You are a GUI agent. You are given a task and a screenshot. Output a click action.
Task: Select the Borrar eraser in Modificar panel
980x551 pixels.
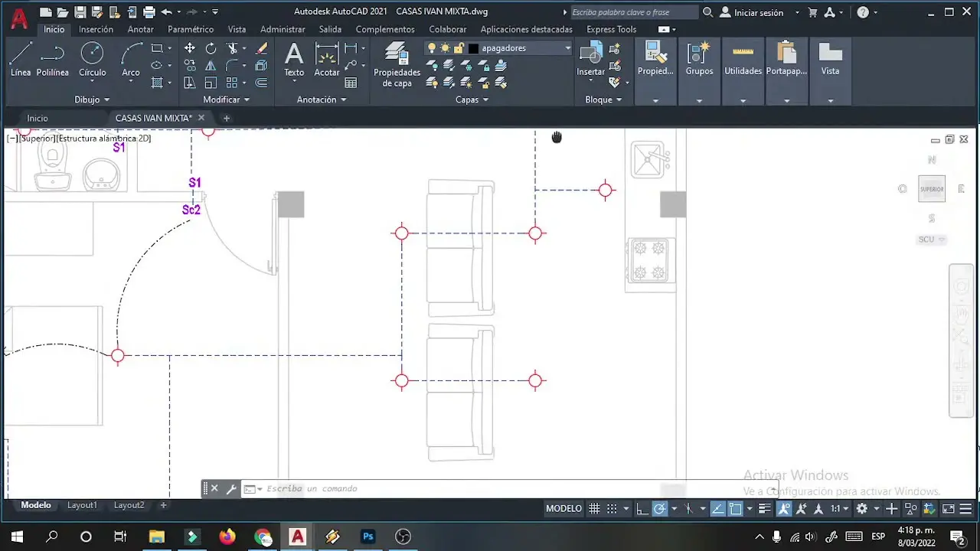click(261, 48)
